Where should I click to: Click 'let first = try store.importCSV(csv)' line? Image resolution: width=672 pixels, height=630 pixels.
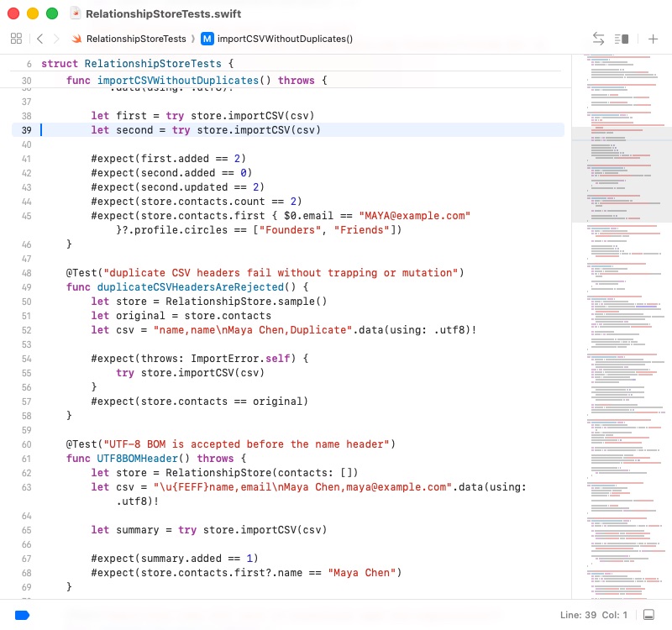tap(202, 116)
